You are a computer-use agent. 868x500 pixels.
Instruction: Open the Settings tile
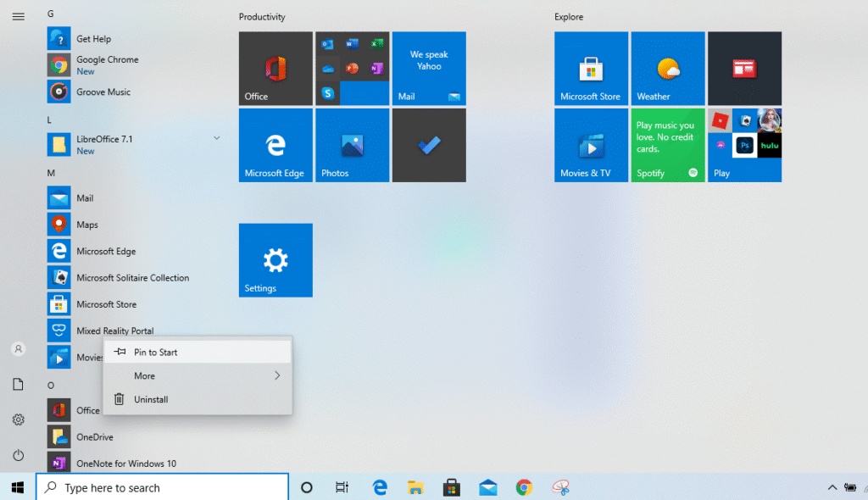[x=275, y=260]
